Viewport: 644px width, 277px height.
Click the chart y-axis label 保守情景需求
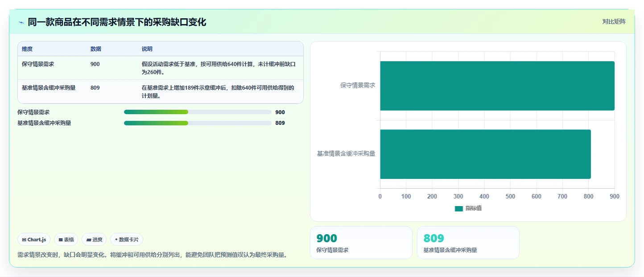pos(358,86)
